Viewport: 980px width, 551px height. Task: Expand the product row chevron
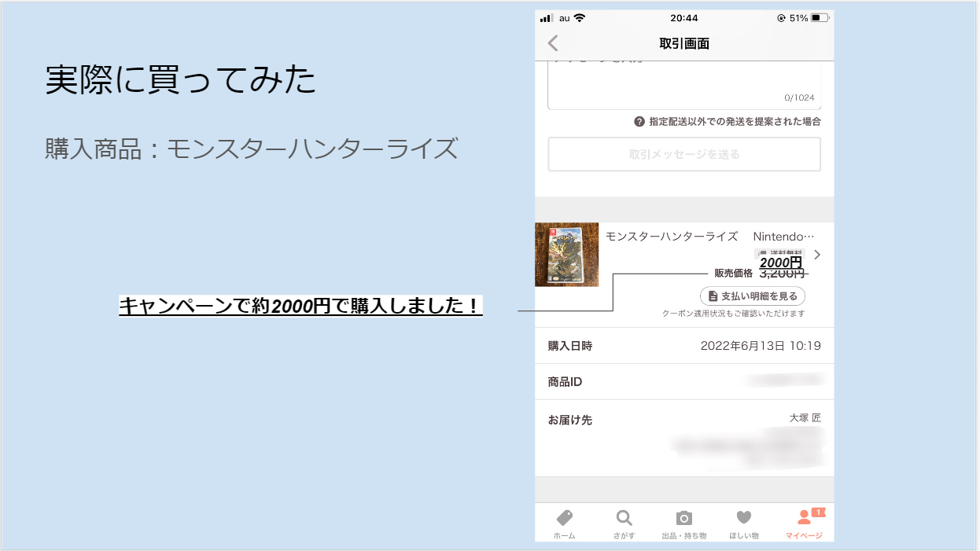(x=817, y=255)
